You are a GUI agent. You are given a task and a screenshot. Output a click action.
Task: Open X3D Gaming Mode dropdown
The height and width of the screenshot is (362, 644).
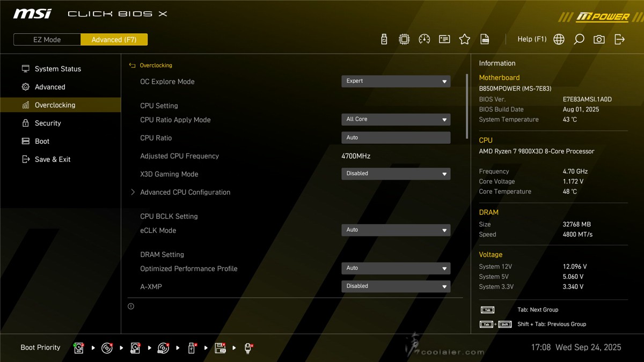396,173
